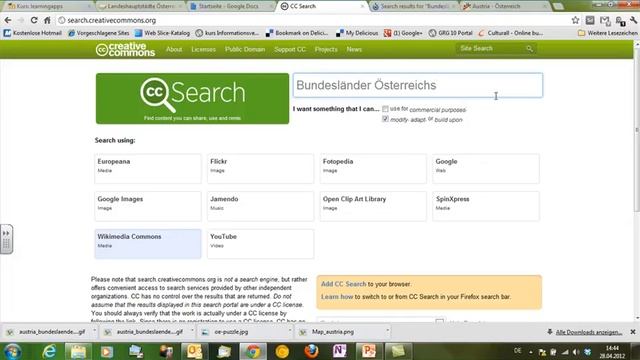Image resolution: width=640 pixels, height=360 pixels.
Task: Switch to the Austria - Österreich tab
Action: coord(504,6)
